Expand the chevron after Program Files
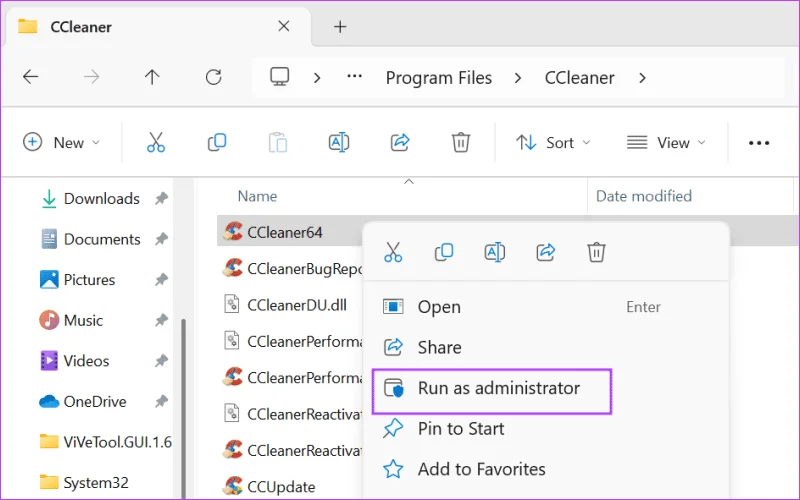The width and height of the screenshot is (800, 500). (517, 78)
